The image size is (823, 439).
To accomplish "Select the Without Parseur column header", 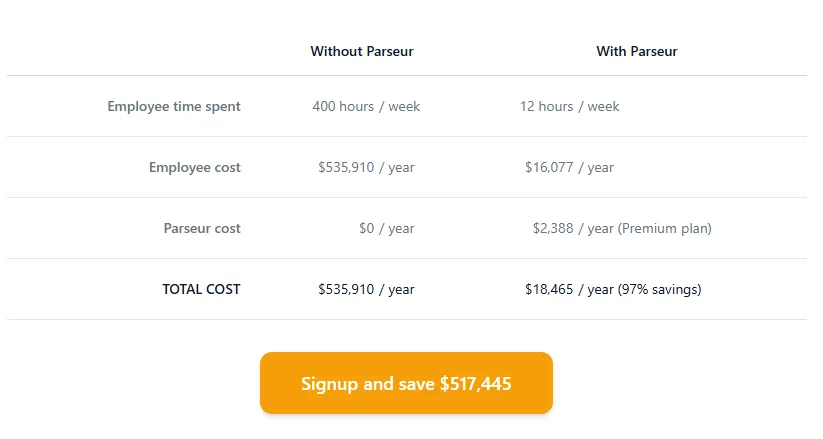I will 362,51.
